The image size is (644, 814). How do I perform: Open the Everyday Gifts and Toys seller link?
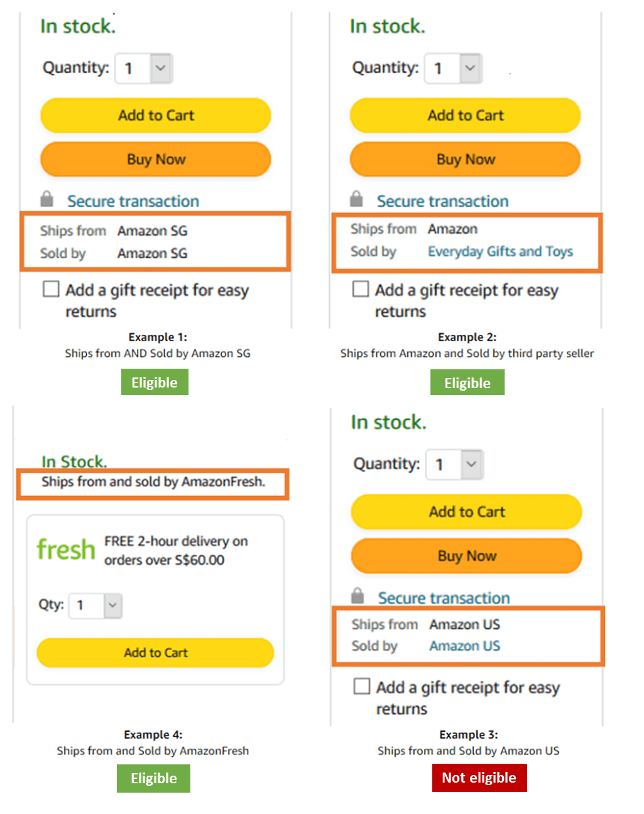coord(500,252)
